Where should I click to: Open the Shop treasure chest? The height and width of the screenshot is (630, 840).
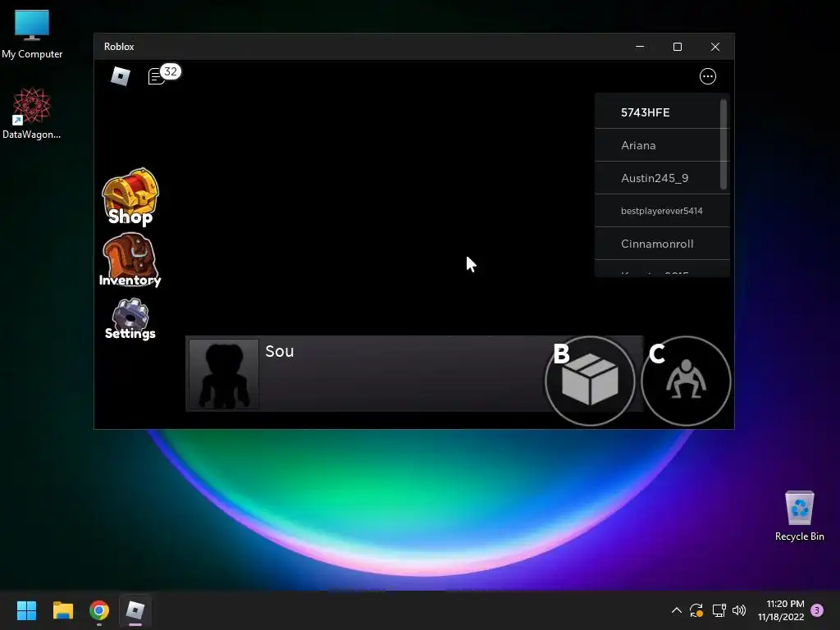[130, 197]
